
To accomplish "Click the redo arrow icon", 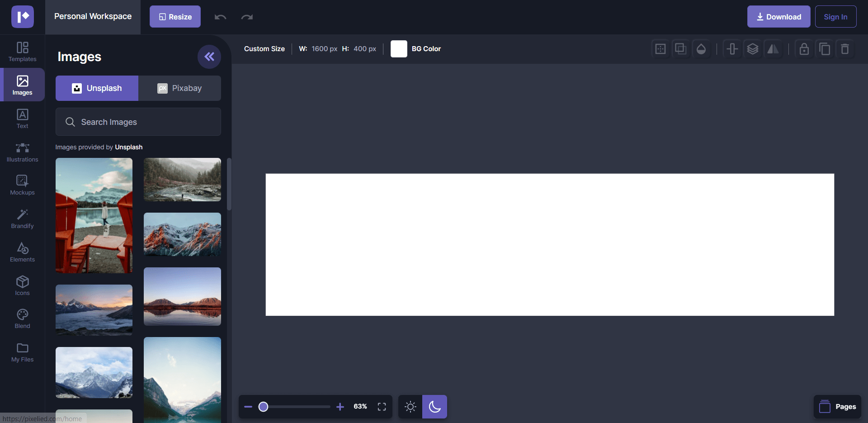I will 247,17.
